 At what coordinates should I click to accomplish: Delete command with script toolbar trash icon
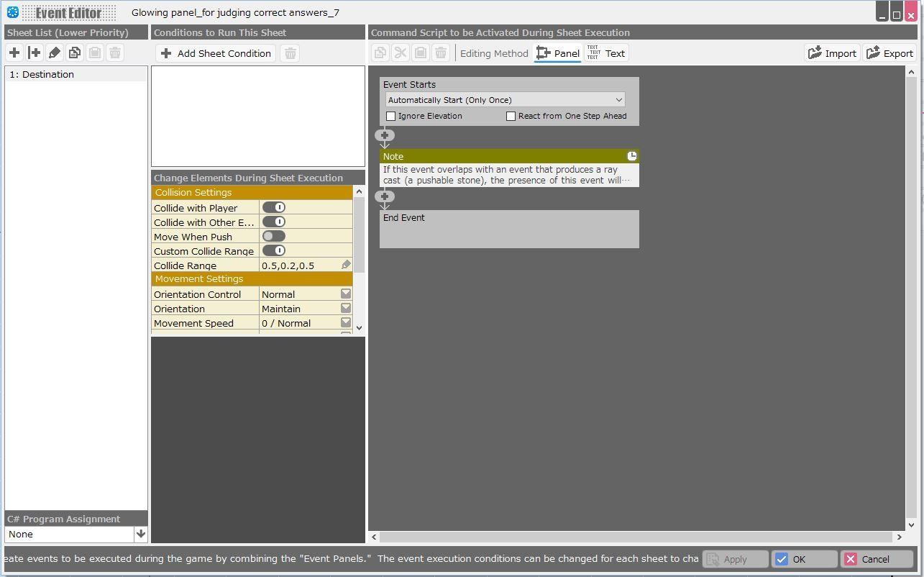click(x=441, y=53)
